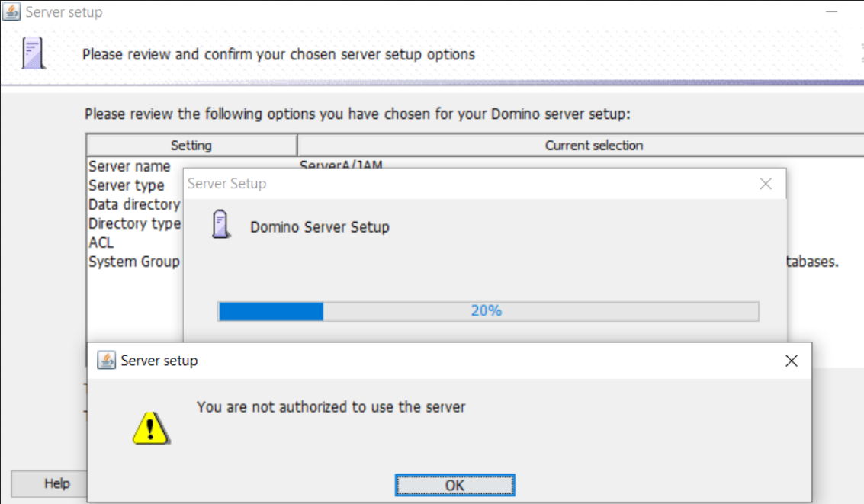Image resolution: width=864 pixels, height=504 pixels.
Task: Click the 20% progress bar
Action: (487, 311)
